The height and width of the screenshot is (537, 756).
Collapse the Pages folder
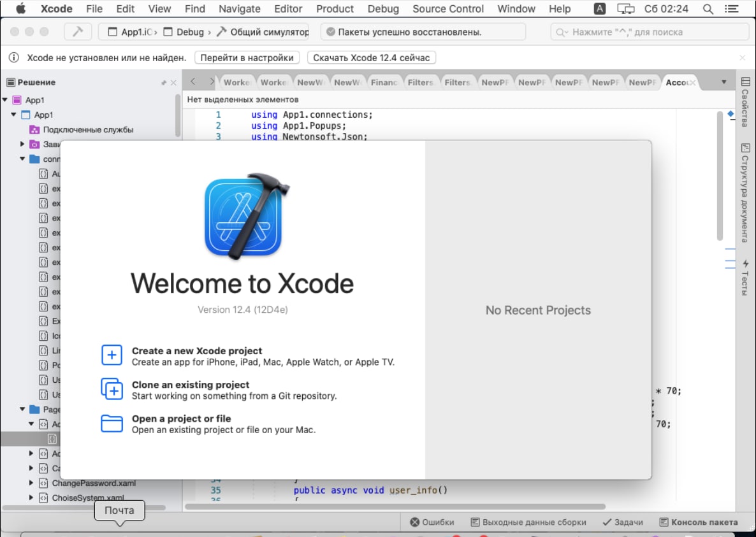pyautogui.click(x=22, y=409)
